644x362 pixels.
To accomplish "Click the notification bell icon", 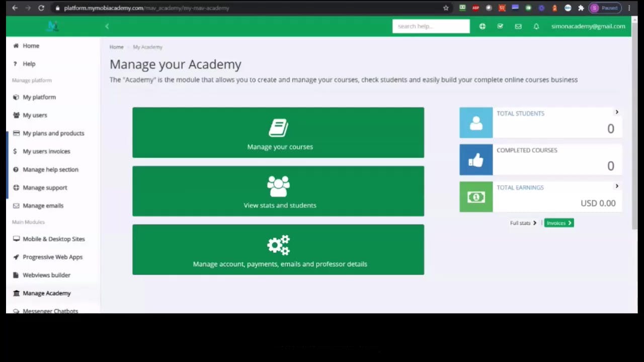I will click(x=536, y=27).
